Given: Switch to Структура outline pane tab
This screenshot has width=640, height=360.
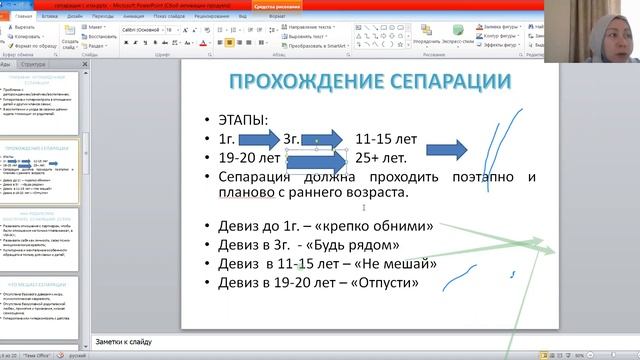Looking at the screenshot, I should (33, 64).
